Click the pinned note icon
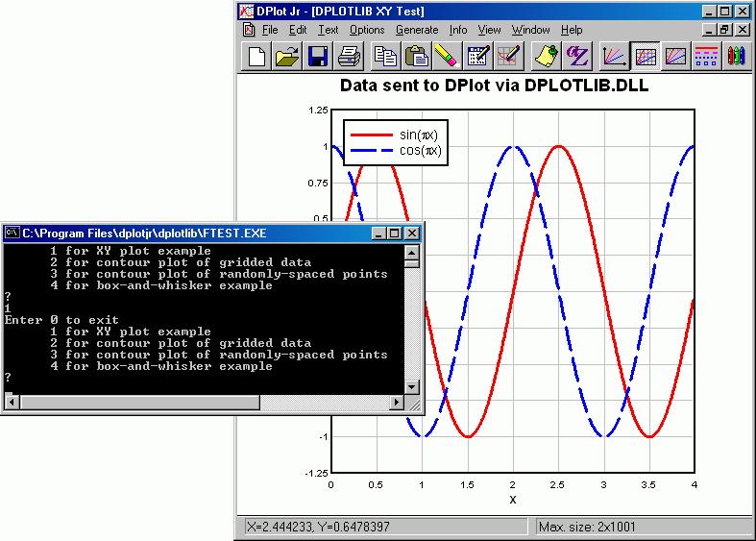This screenshot has width=756, height=541. coord(547,56)
